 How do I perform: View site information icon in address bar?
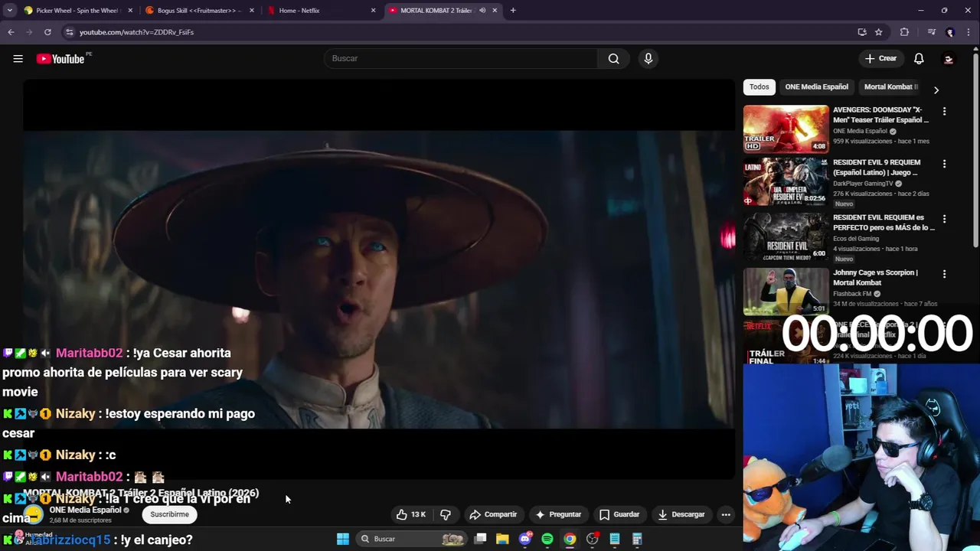click(x=69, y=32)
